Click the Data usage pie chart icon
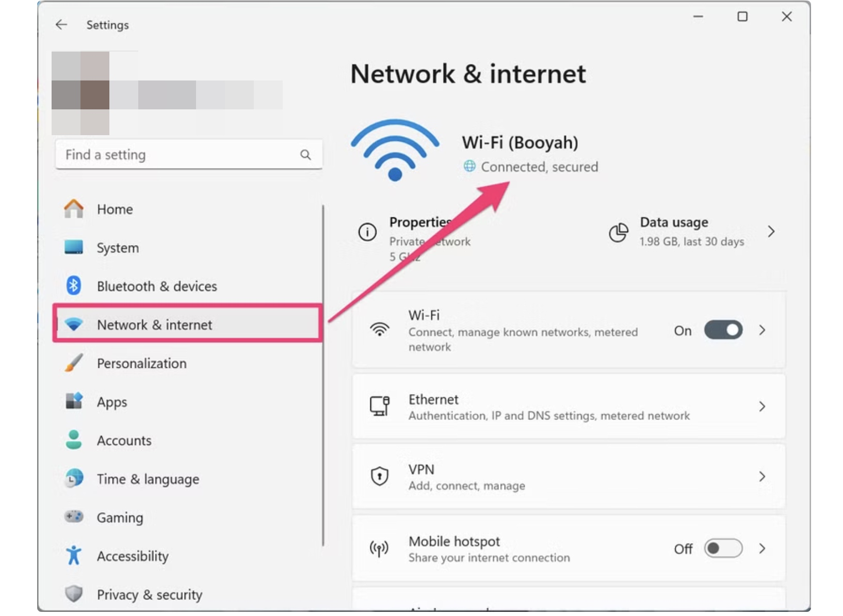Image resolution: width=843 pixels, height=616 pixels. tap(619, 232)
